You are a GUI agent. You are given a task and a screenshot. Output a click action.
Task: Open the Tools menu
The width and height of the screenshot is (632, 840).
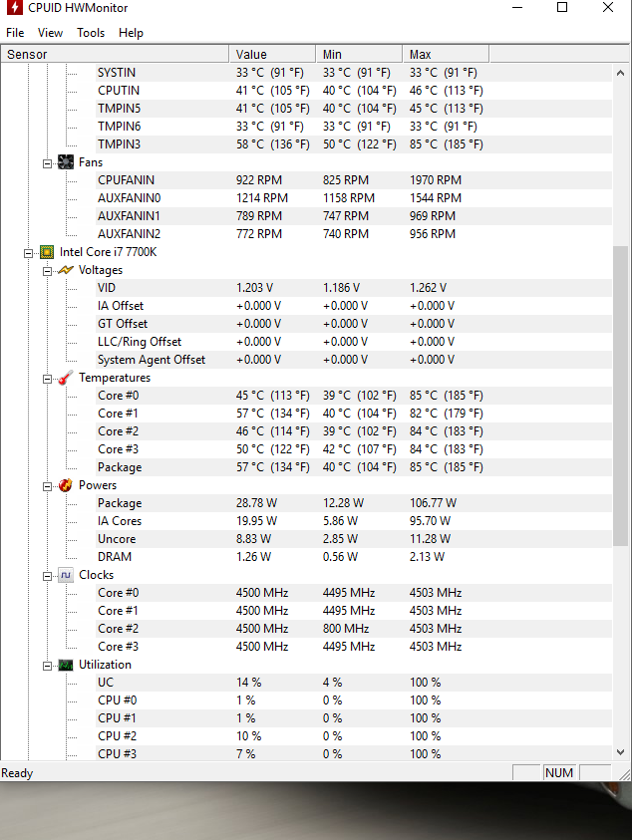click(x=91, y=33)
